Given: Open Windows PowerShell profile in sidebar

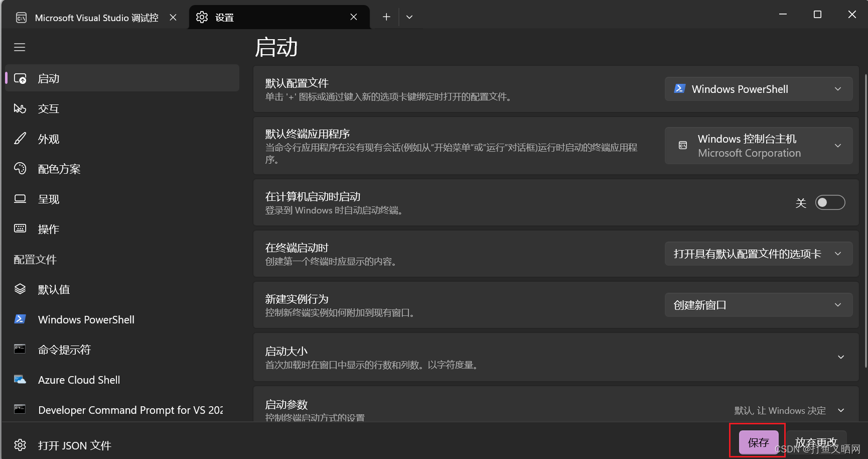Looking at the screenshot, I should [122, 319].
